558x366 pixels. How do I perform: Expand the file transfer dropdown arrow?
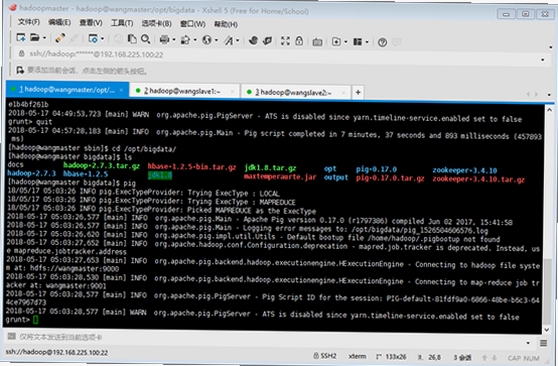coord(195,40)
